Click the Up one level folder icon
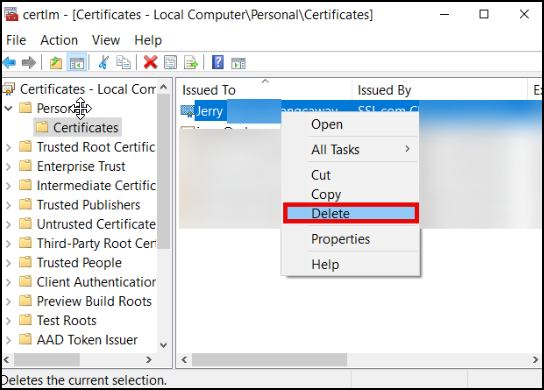The width and height of the screenshot is (544, 390). coord(56,63)
